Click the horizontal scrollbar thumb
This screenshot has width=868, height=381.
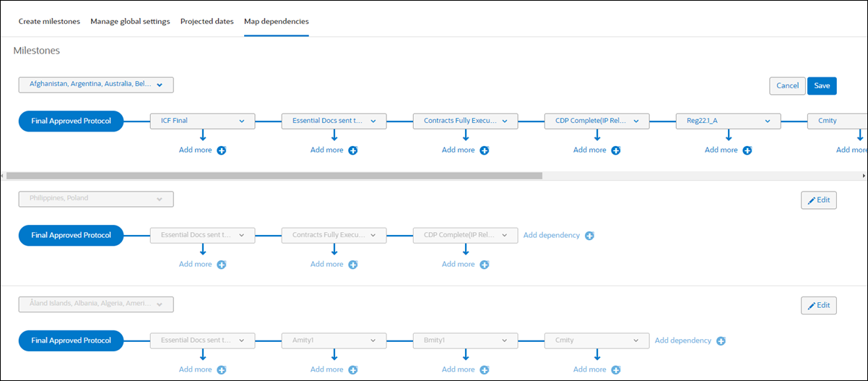coord(274,176)
